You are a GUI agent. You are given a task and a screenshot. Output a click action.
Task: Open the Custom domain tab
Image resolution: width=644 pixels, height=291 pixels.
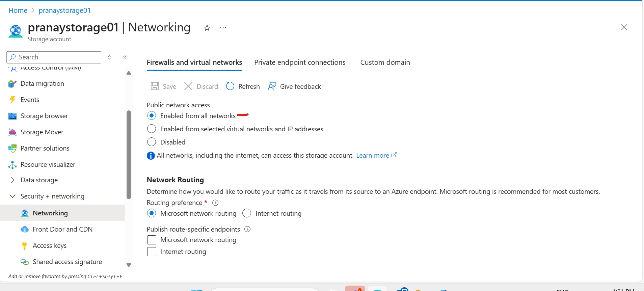pos(385,62)
